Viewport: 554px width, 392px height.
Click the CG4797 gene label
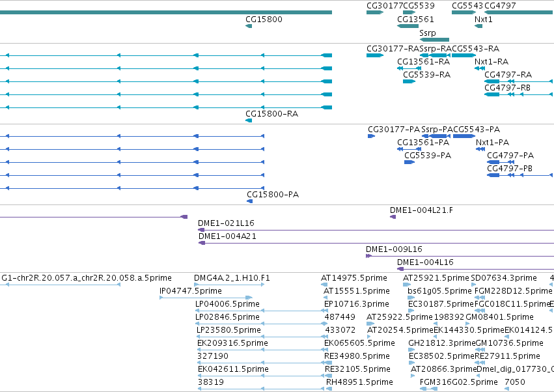(500, 6)
